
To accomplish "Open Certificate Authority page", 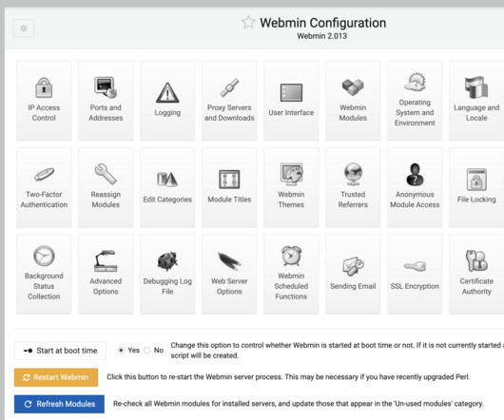I will coord(476,275).
